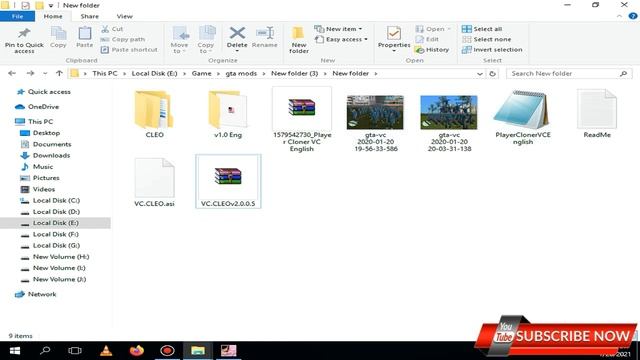640x360 pixels.
Task: Click the Windows Start button
Action: tap(15, 351)
